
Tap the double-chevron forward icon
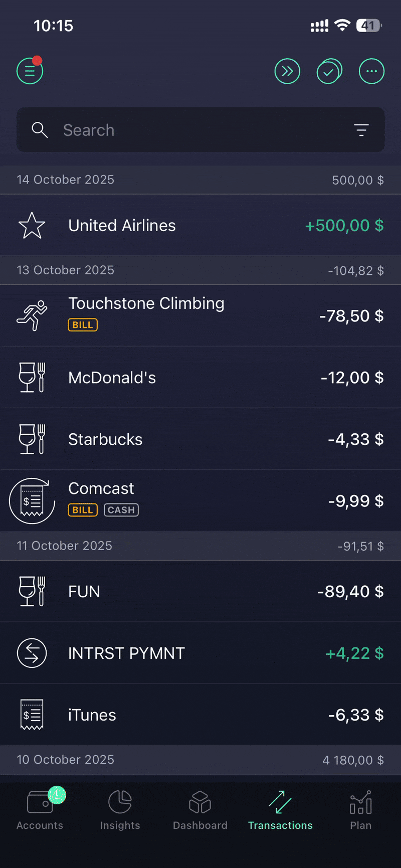pos(287,71)
